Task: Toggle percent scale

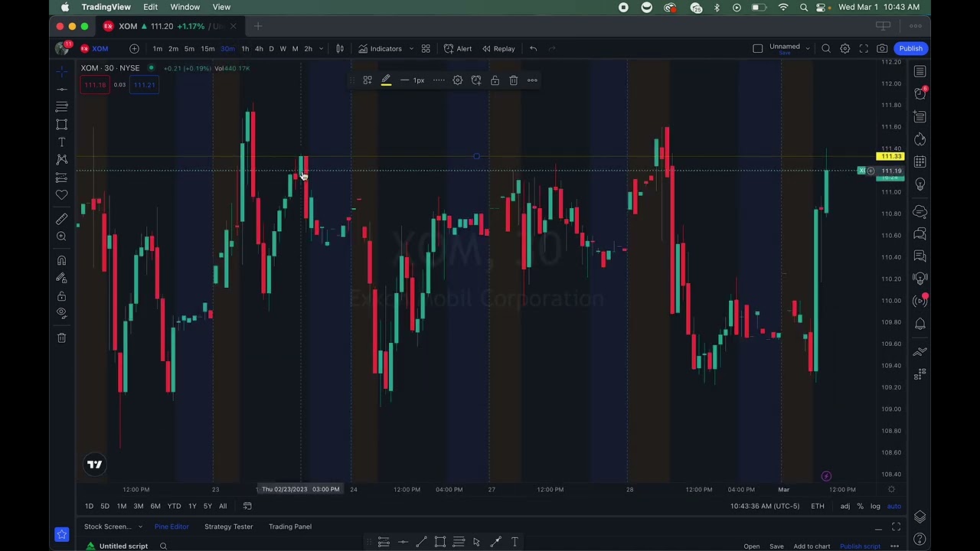Action: pyautogui.click(x=861, y=506)
